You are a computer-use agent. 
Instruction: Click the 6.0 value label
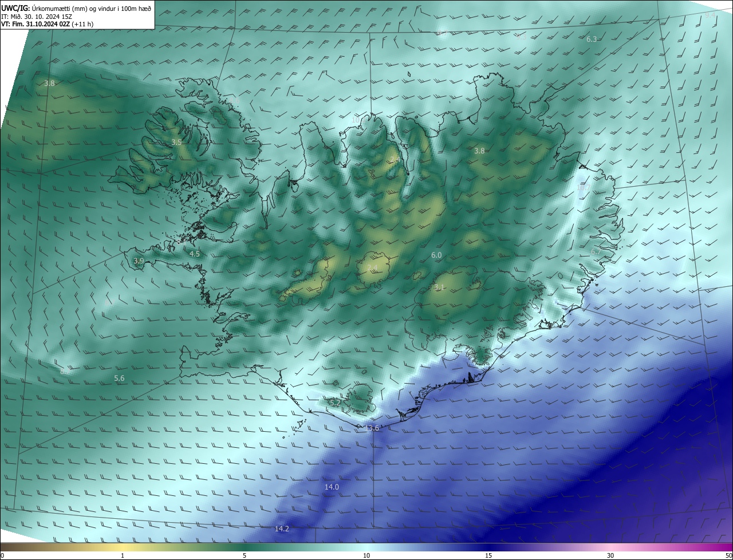(x=436, y=255)
